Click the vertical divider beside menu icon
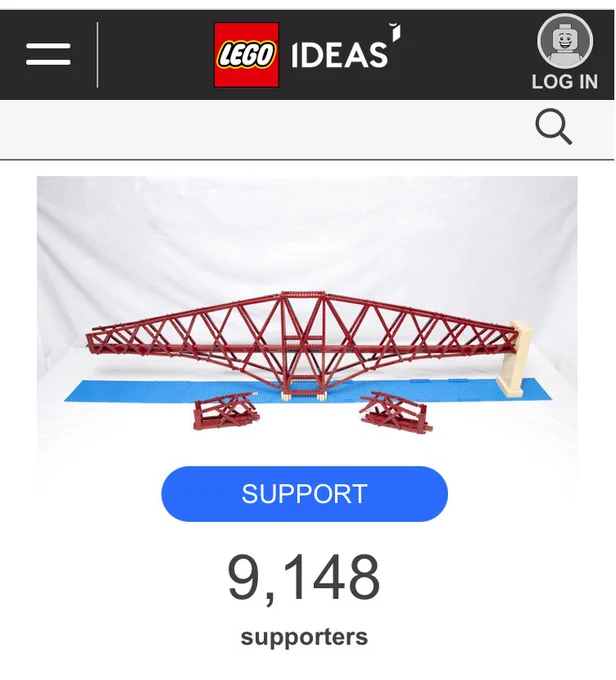 pyautogui.click(x=98, y=55)
